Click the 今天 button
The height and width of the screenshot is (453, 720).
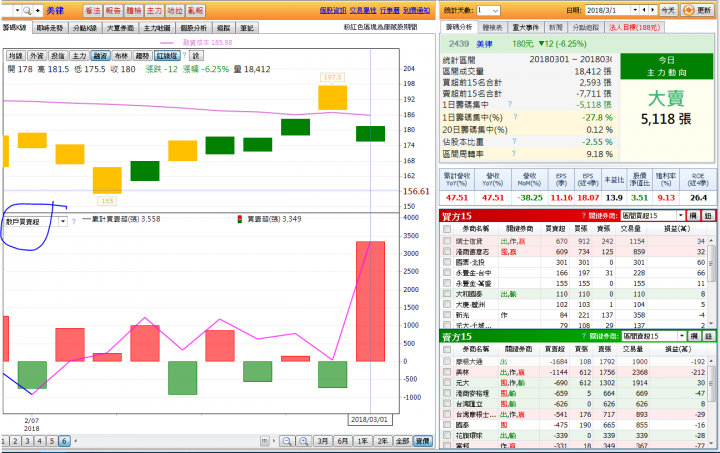pyautogui.click(x=668, y=10)
